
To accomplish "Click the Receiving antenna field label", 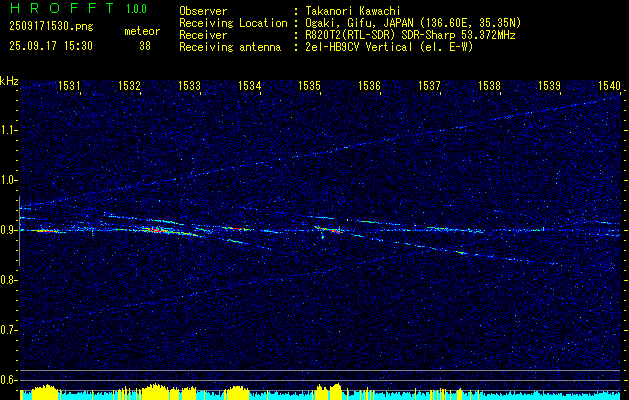I will tap(230, 47).
